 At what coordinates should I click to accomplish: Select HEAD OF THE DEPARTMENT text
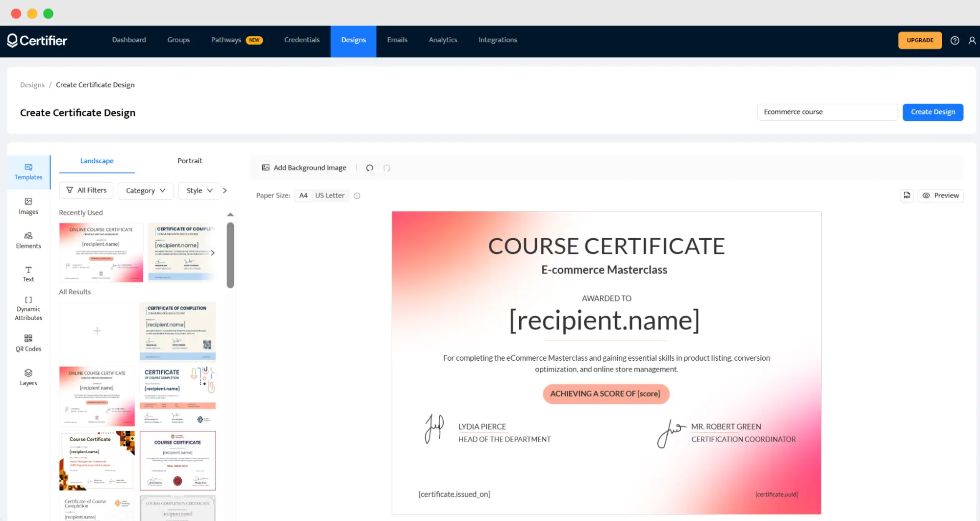(x=504, y=439)
